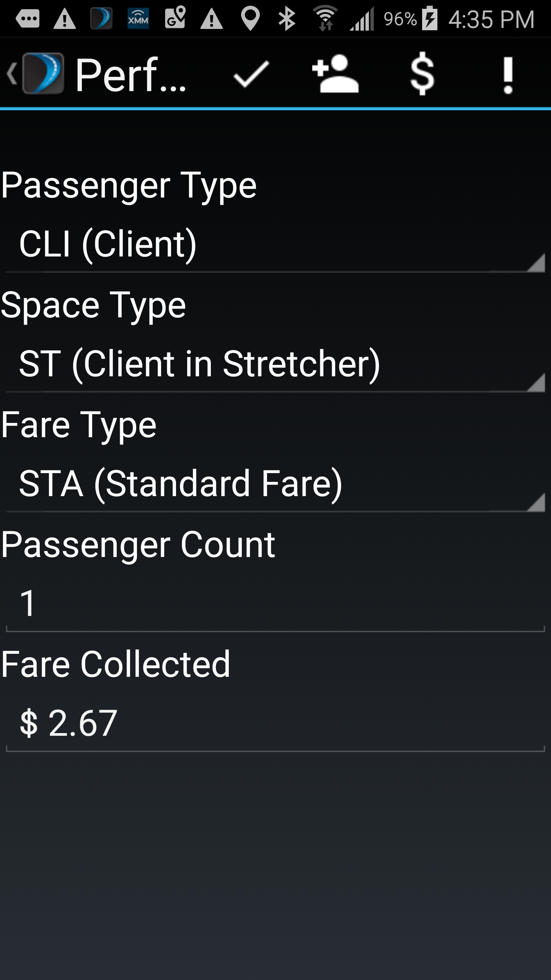The height and width of the screenshot is (980, 551).
Task: Tap the XMM icon in status bar
Action: tap(138, 18)
